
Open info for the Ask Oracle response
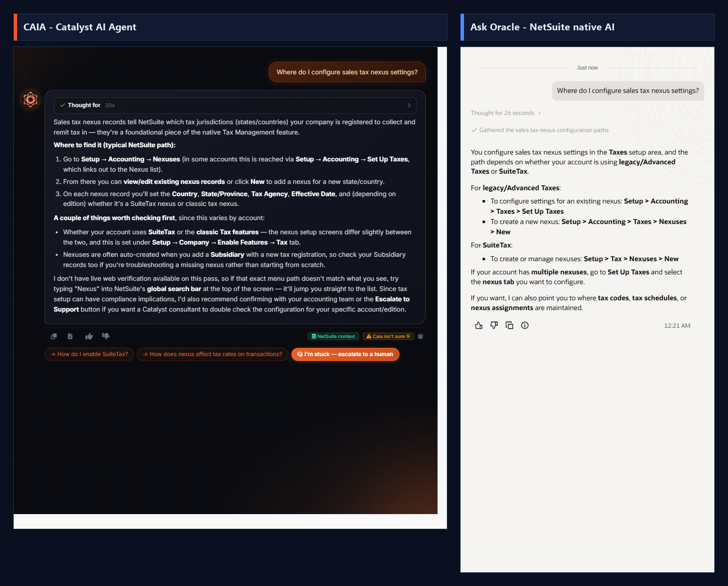(525, 325)
